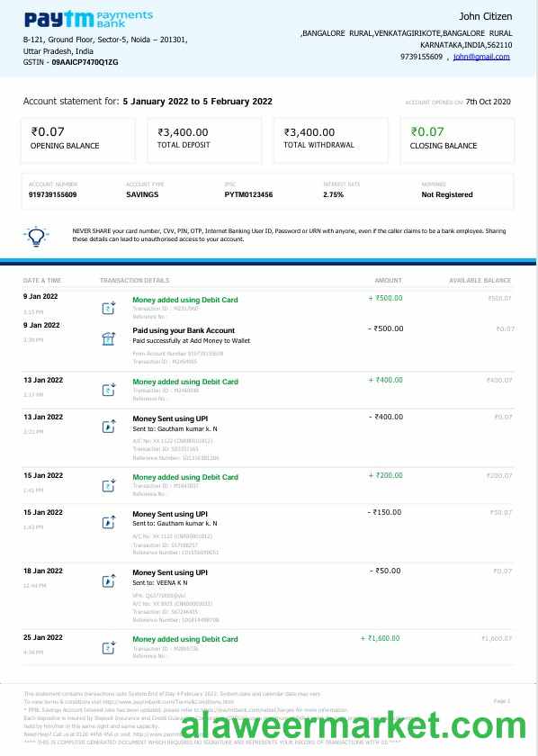Click the + ₹500.00 amount
The width and height of the screenshot is (538, 756).
[386, 298]
